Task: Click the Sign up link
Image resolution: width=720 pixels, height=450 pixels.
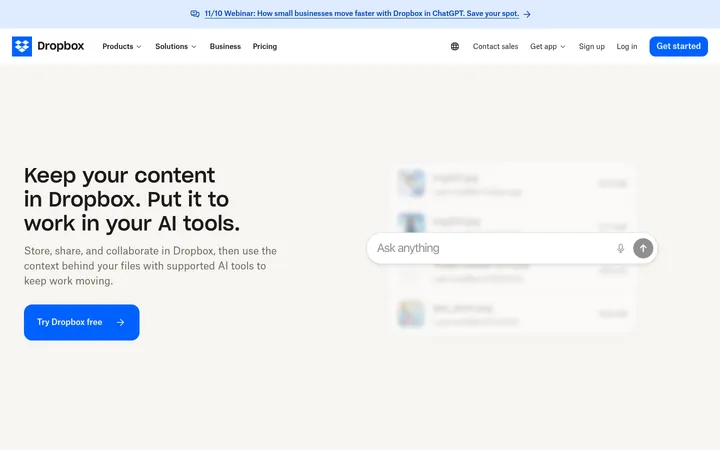Action: pyautogui.click(x=591, y=46)
